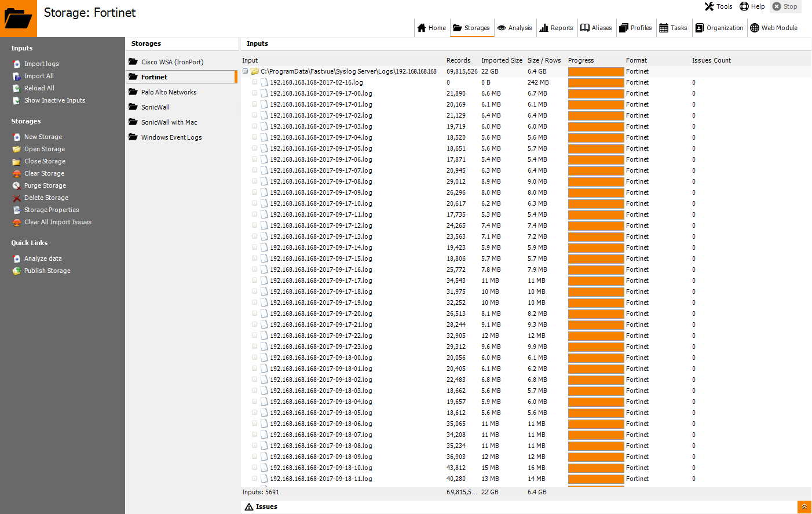Toggle checkbox for 192.168.168.168-2017-02-16.log
The height and width of the screenshot is (514, 812).
tap(254, 82)
